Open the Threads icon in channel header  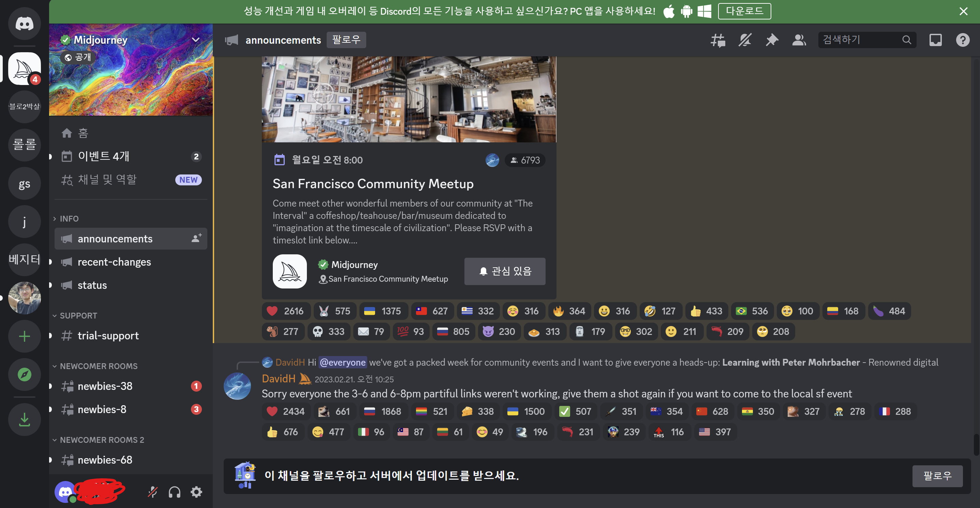pyautogui.click(x=718, y=40)
